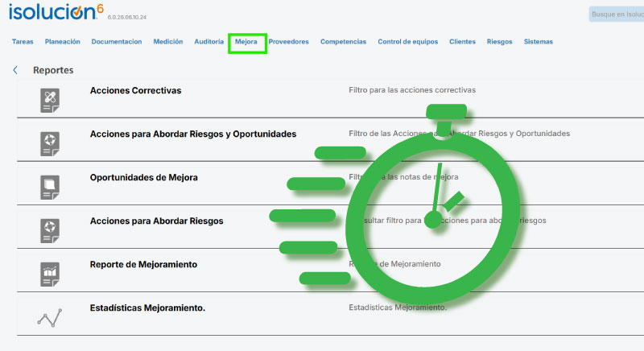The height and width of the screenshot is (351, 644).
Task: Open the Control de equipos menu
Action: click(x=408, y=42)
